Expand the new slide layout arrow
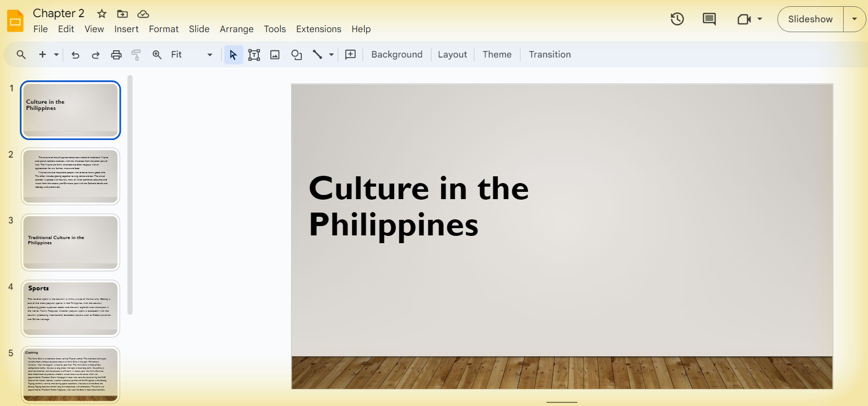Image resolution: width=868 pixels, height=406 pixels. coord(56,54)
